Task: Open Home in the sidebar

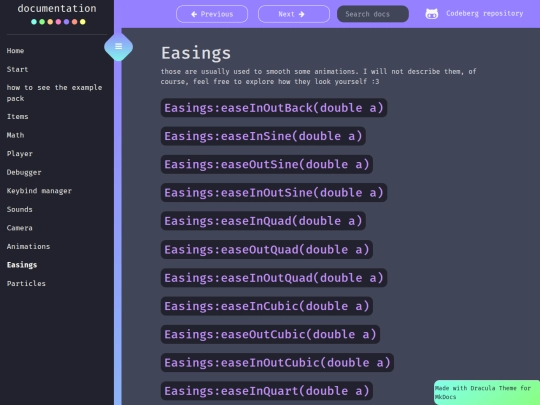Action: pyautogui.click(x=15, y=51)
